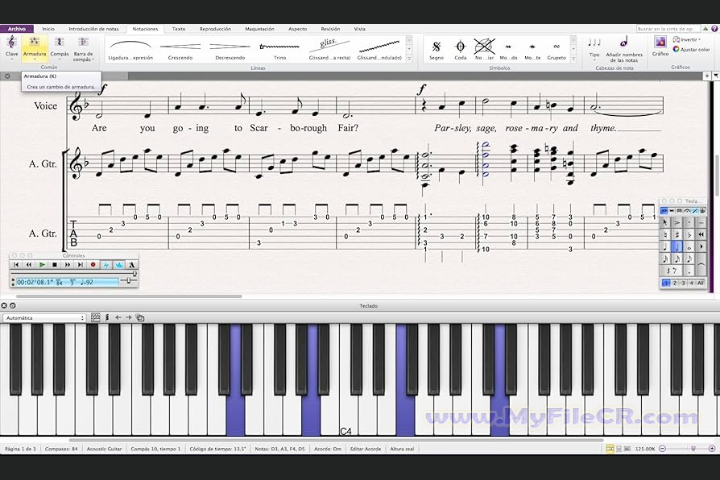This screenshot has width=720, height=480.
Task: Insert a Crescendo hairpin line
Action: (x=180, y=50)
